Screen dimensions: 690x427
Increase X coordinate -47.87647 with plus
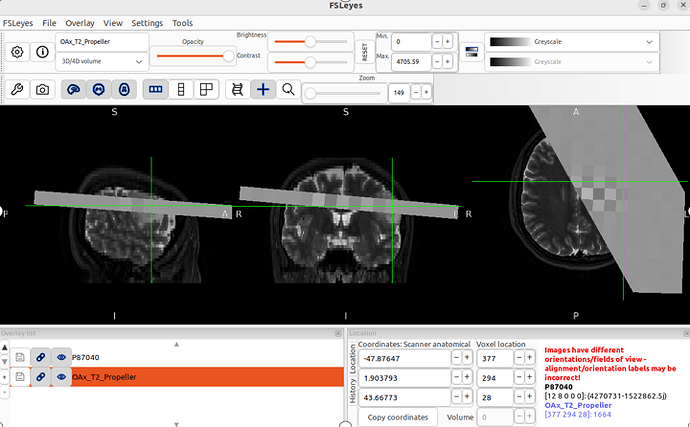pyautogui.click(x=467, y=358)
